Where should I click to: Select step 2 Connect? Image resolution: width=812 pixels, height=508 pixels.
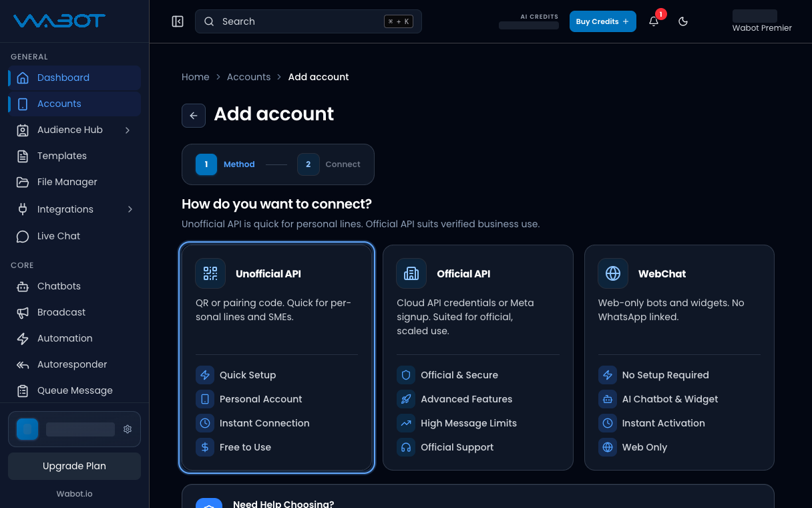coord(329,164)
